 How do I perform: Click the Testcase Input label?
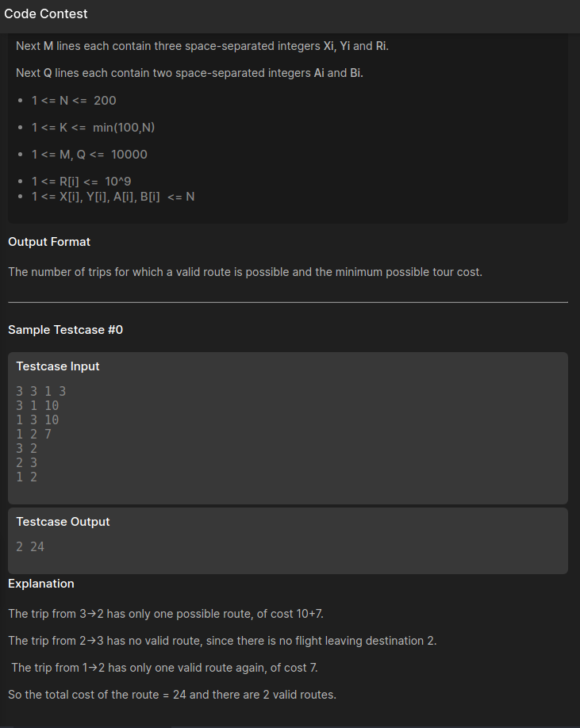pyautogui.click(x=58, y=366)
